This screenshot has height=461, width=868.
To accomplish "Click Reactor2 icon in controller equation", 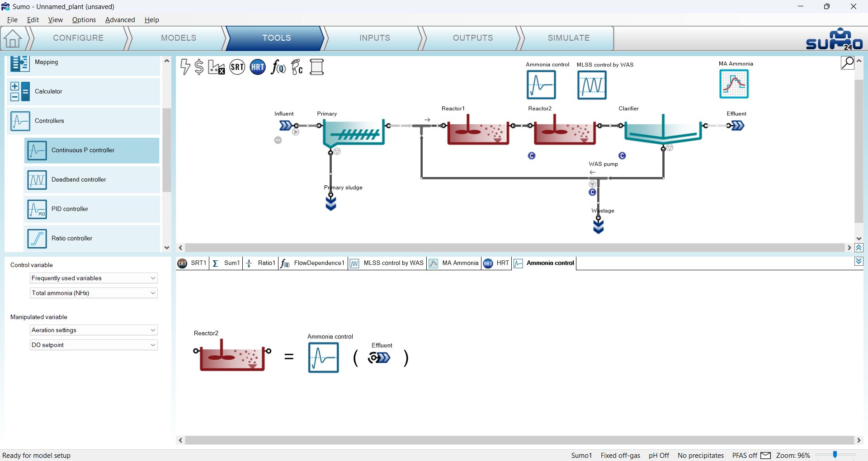I will [232, 355].
